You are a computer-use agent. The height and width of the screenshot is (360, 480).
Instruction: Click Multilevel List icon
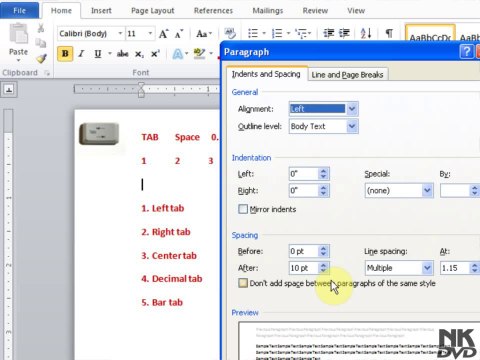pos(302,33)
